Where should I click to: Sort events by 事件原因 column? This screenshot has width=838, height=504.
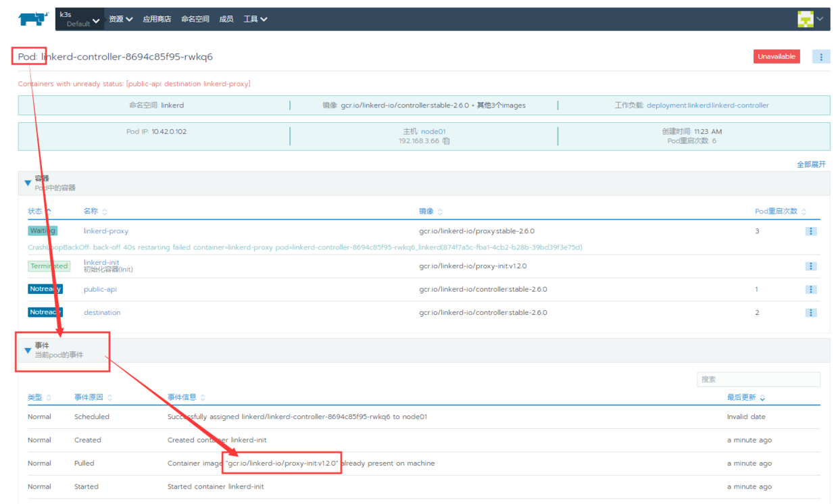[93, 397]
